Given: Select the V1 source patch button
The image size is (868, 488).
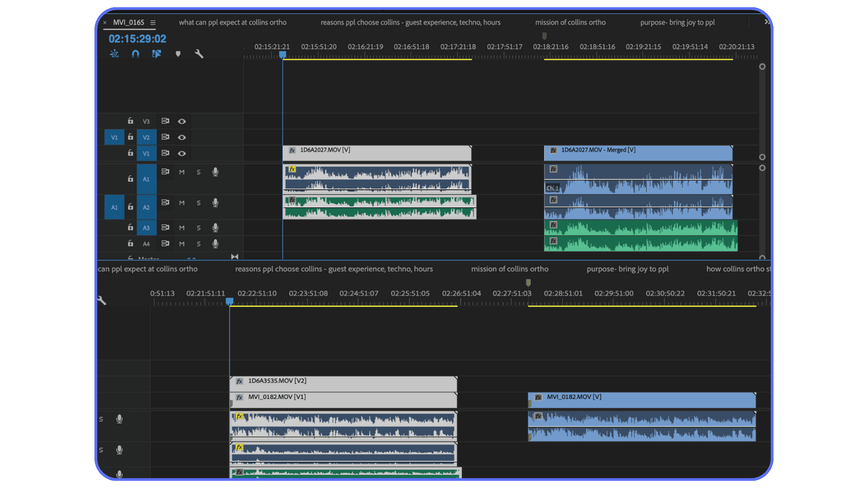Looking at the screenshot, I should [x=114, y=137].
